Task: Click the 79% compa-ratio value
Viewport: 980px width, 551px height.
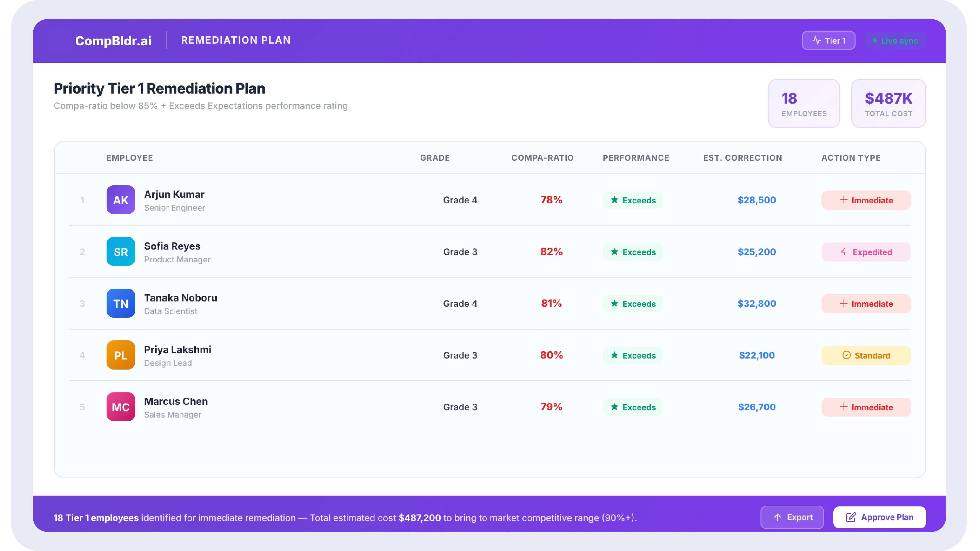Action: pos(551,407)
